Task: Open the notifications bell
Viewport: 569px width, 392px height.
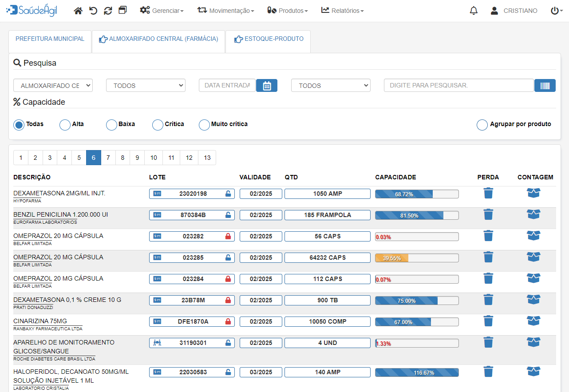Action: click(x=474, y=11)
